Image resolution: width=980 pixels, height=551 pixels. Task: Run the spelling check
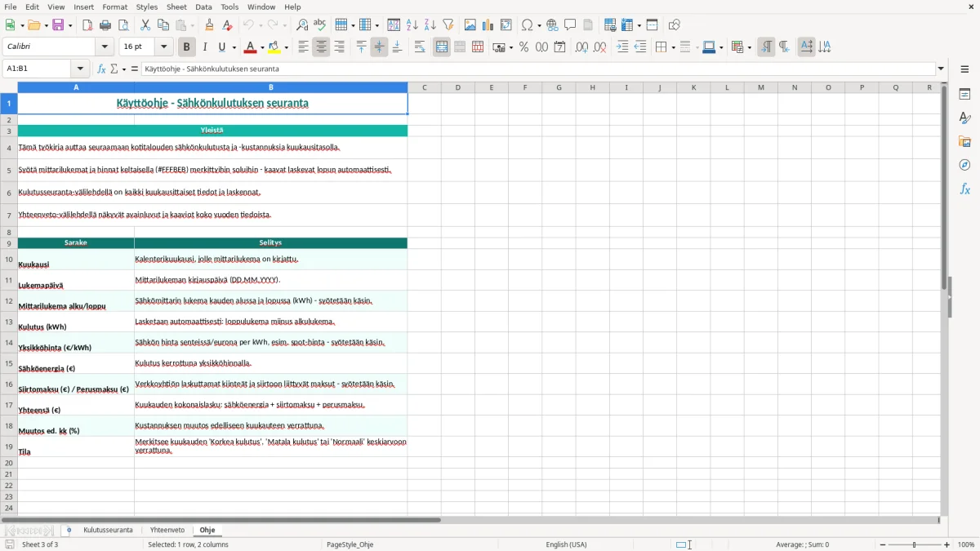point(319,25)
